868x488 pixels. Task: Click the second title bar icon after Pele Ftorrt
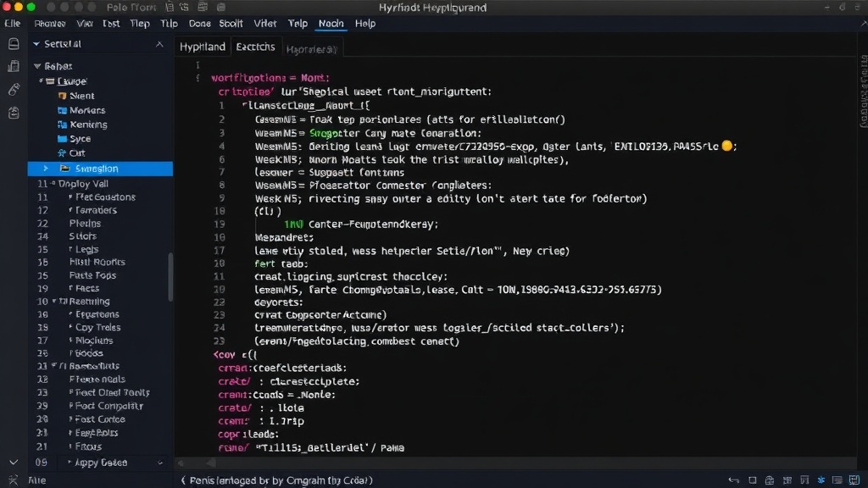click(184, 7)
